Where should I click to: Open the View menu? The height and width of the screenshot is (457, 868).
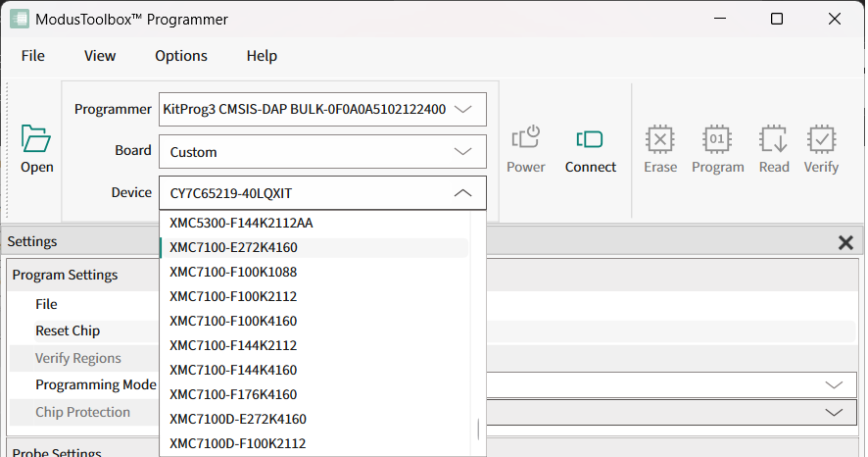100,56
